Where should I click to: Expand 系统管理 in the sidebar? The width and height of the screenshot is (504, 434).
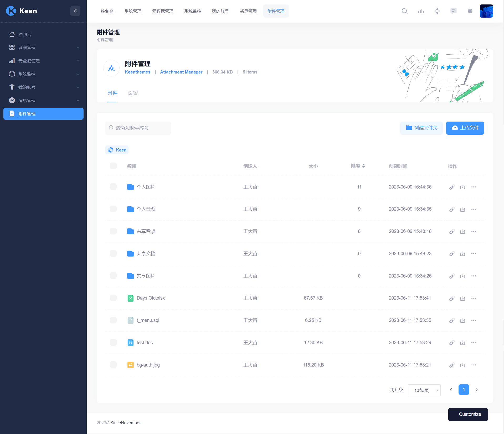(x=43, y=48)
